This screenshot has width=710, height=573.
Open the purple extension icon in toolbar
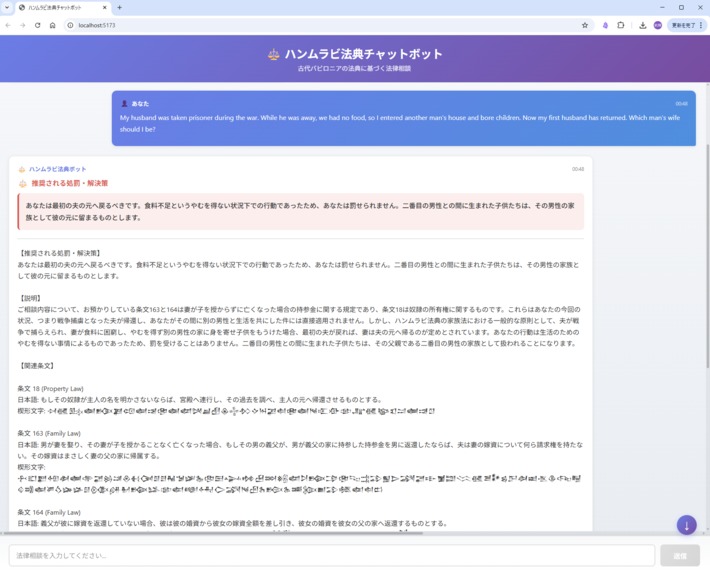click(605, 25)
